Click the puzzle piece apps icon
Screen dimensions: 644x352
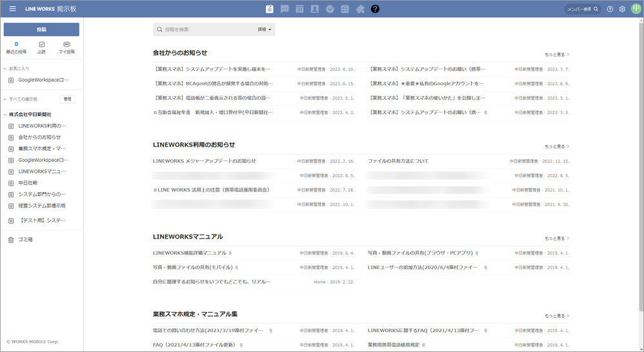click(x=360, y=9)
